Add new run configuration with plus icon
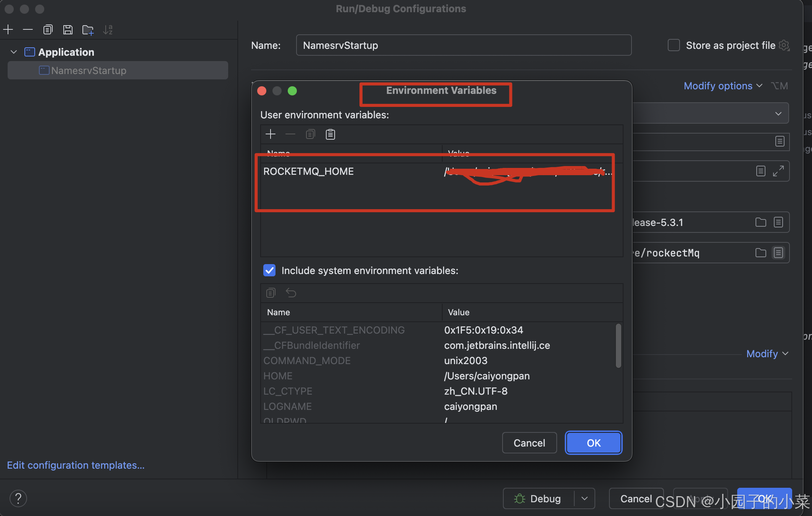Screen dimensions: 812x516 click(x=8, y=29)
